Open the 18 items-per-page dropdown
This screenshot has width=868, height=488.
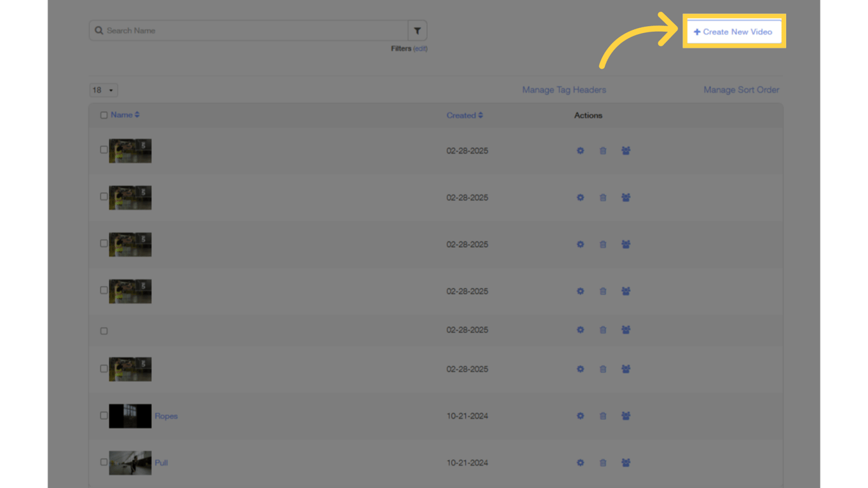(x=103, y=90)
